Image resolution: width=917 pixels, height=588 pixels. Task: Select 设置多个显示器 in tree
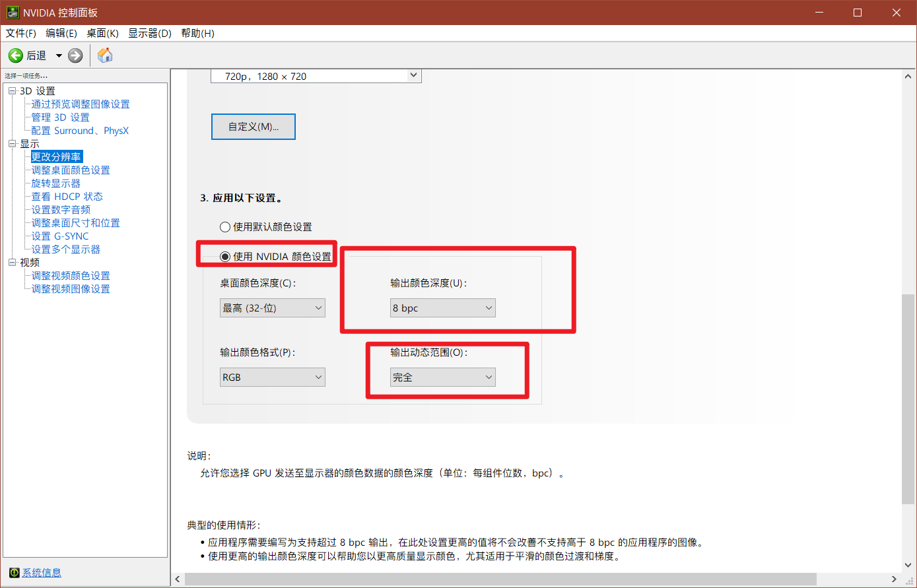pyautogui.click(x=66, y=249)
